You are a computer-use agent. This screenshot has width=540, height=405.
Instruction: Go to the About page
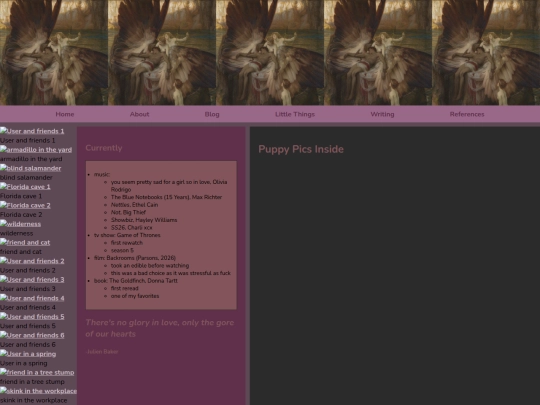(x=139, y=114)
